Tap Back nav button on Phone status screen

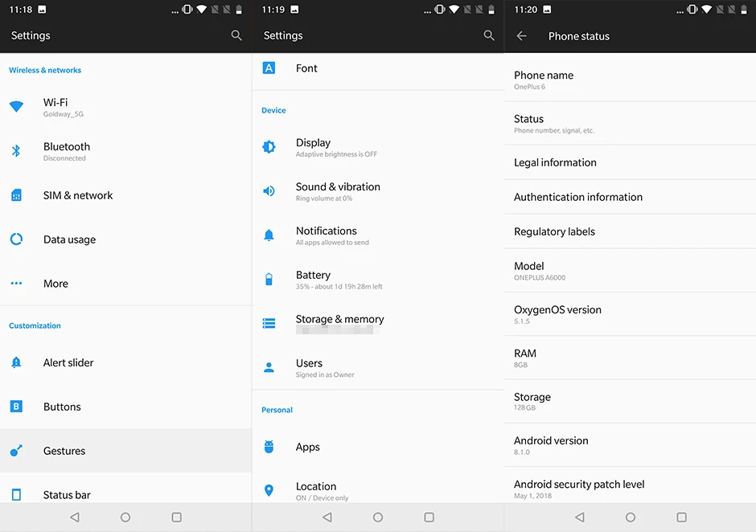(580, 517)
